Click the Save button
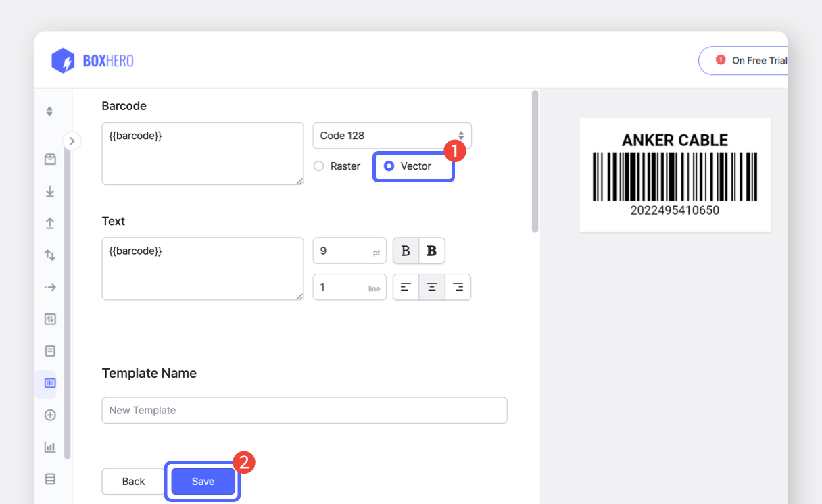Image resolution: width=822 pixels, height=504 pixels. pyautogui.click(x=203, y=481)
